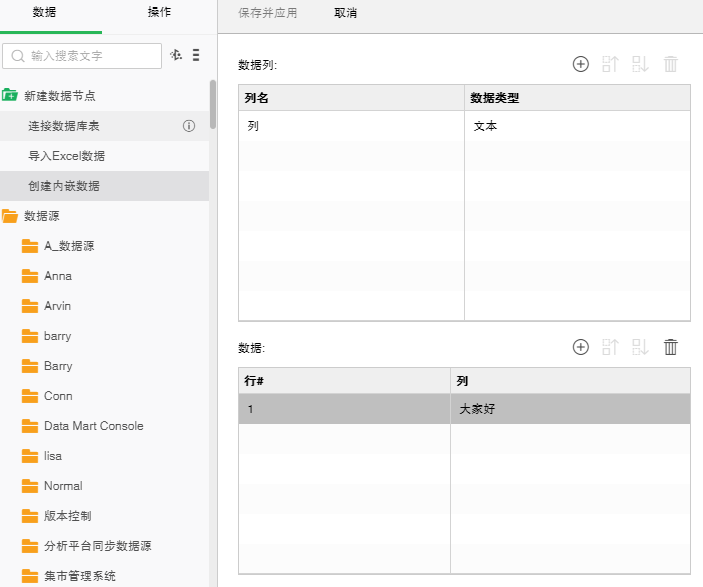Screen dimensions: 703x587
Task: Click the 取消 button
Action: coord(346,13)
